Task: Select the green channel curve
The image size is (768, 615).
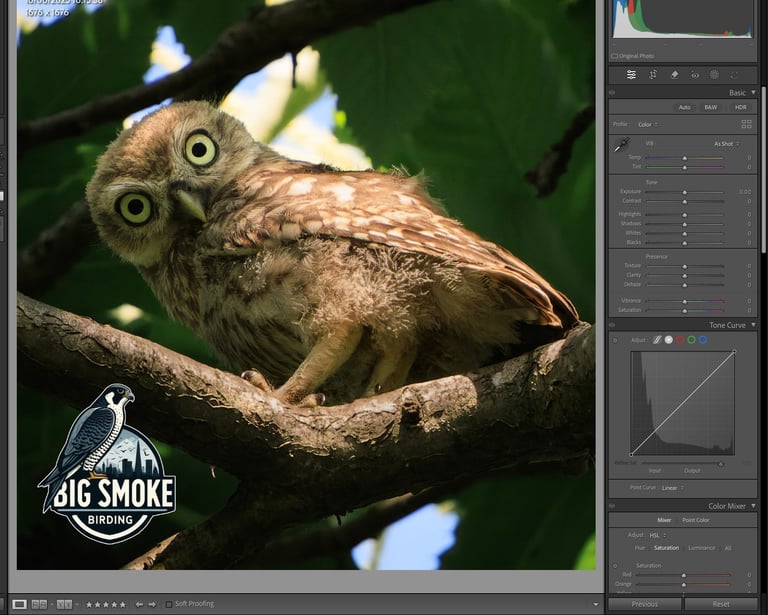Action: [692, 340]
